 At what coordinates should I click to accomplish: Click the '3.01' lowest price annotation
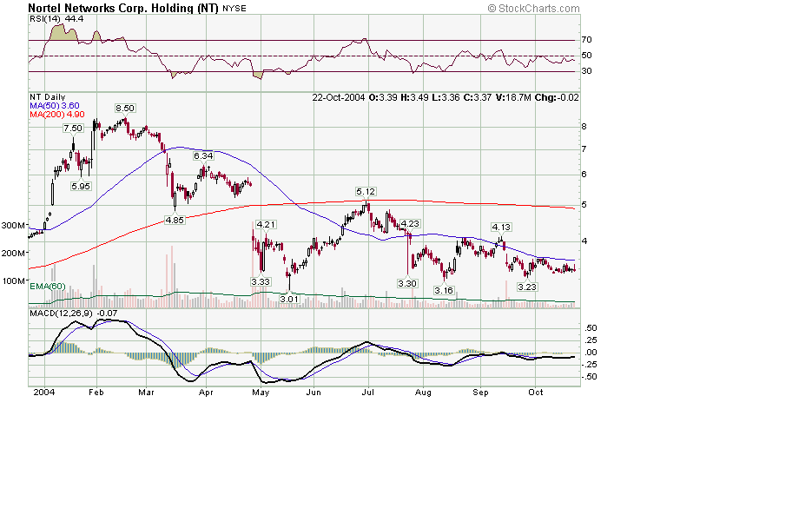tap(289, 300)
